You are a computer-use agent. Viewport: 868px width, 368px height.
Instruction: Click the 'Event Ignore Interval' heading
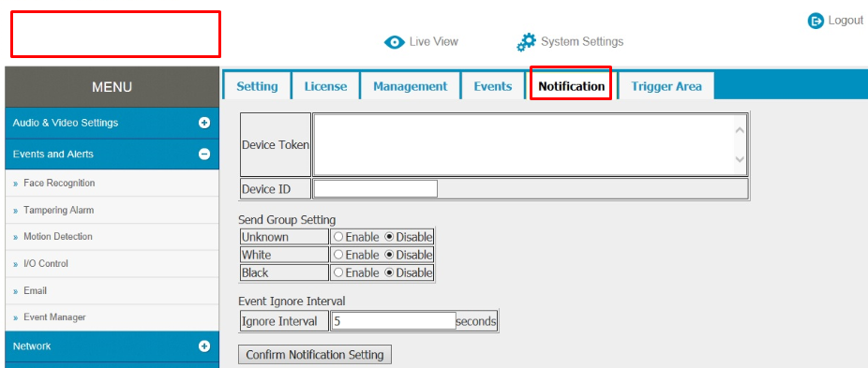pyautogui.click(x=292, y=302)
